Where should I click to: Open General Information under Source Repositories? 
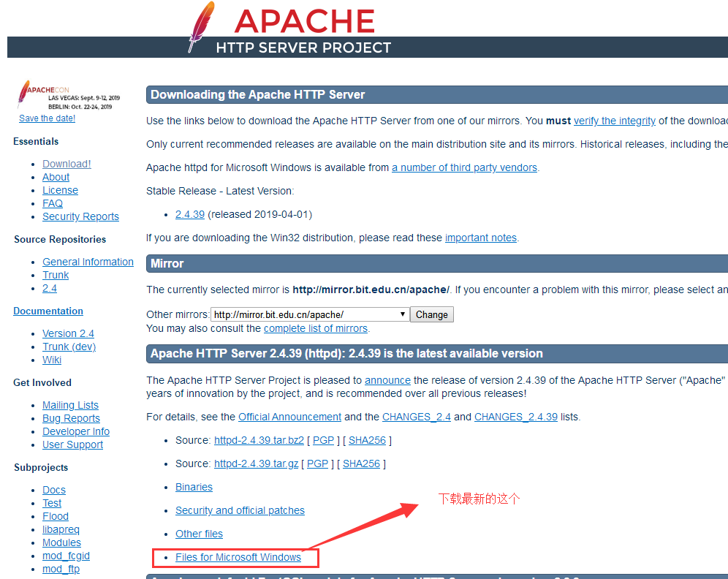click(88, 262)
